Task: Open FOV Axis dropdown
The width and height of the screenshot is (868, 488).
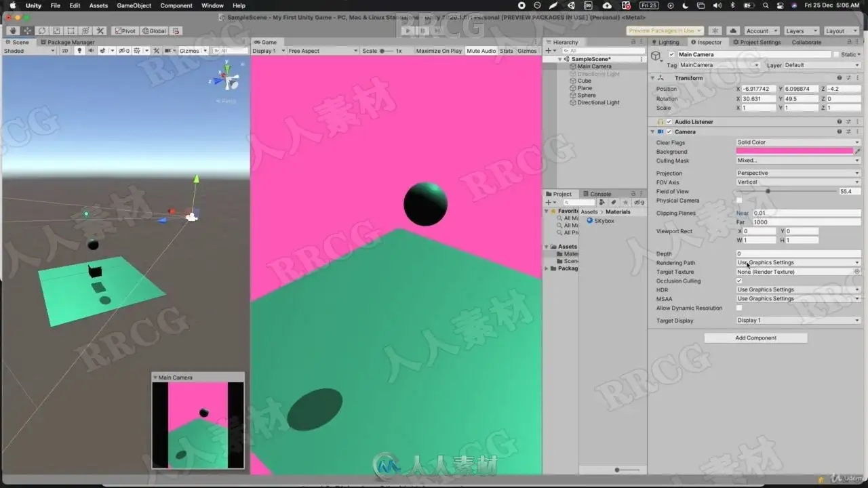Action: (x=799, y=182)
